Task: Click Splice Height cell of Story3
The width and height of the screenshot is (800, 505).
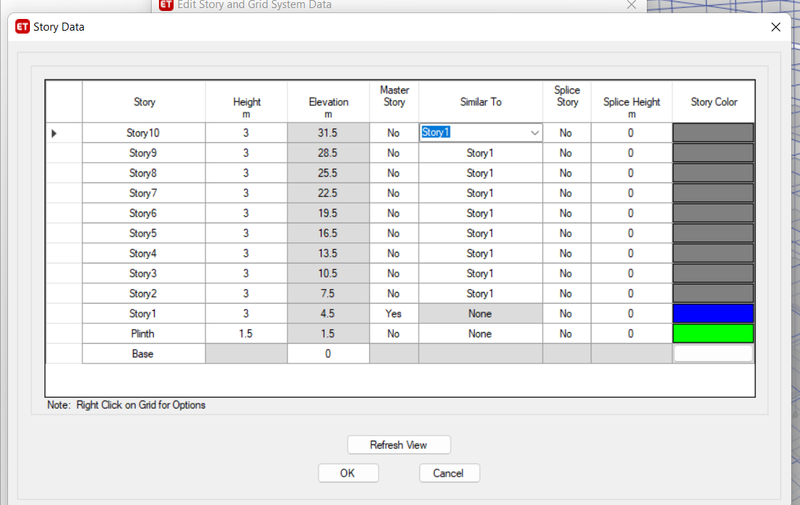Action: click(x=632, y=273)
